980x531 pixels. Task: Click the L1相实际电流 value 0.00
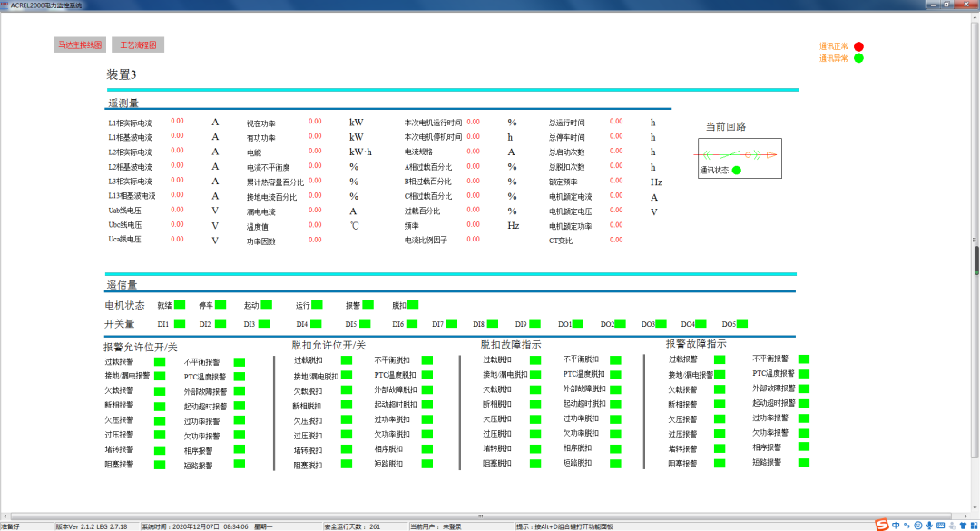(178, 121)
